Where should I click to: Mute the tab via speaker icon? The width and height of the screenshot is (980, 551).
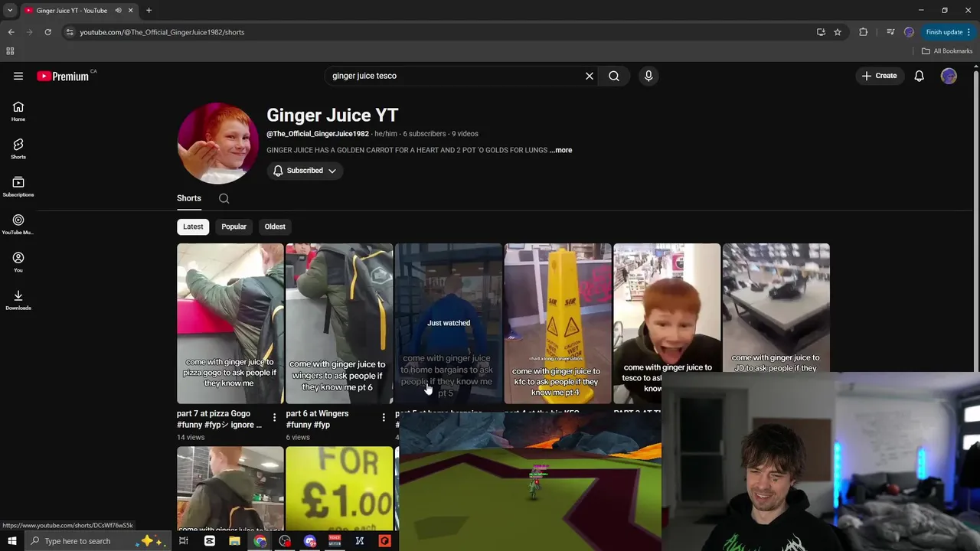pyautogui.click(x=118, y=11)
